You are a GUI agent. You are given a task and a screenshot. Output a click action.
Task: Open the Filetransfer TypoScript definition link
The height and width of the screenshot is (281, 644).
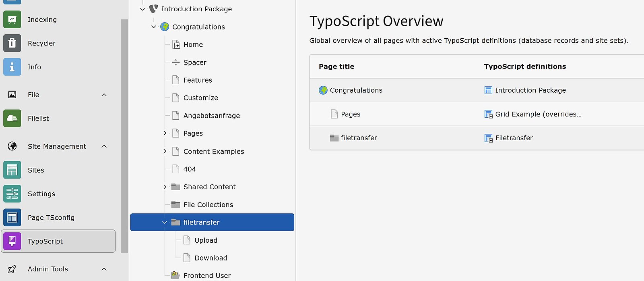pyautogui.click(x=514, y=138)
